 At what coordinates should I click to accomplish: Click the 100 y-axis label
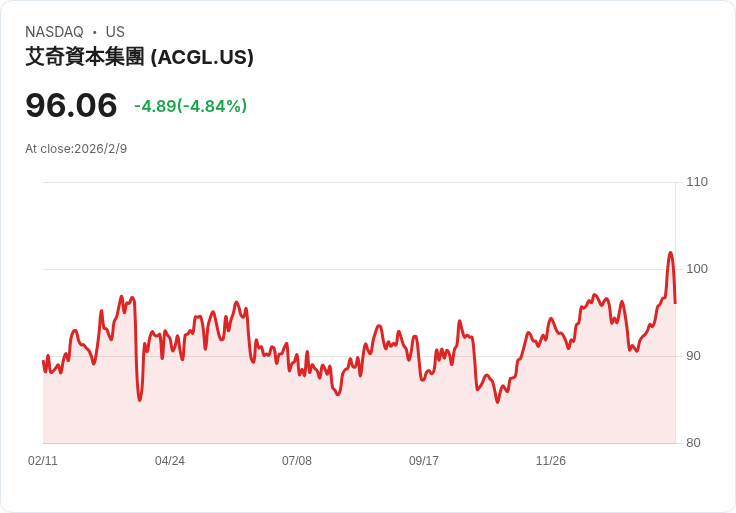tap(696, 269)
